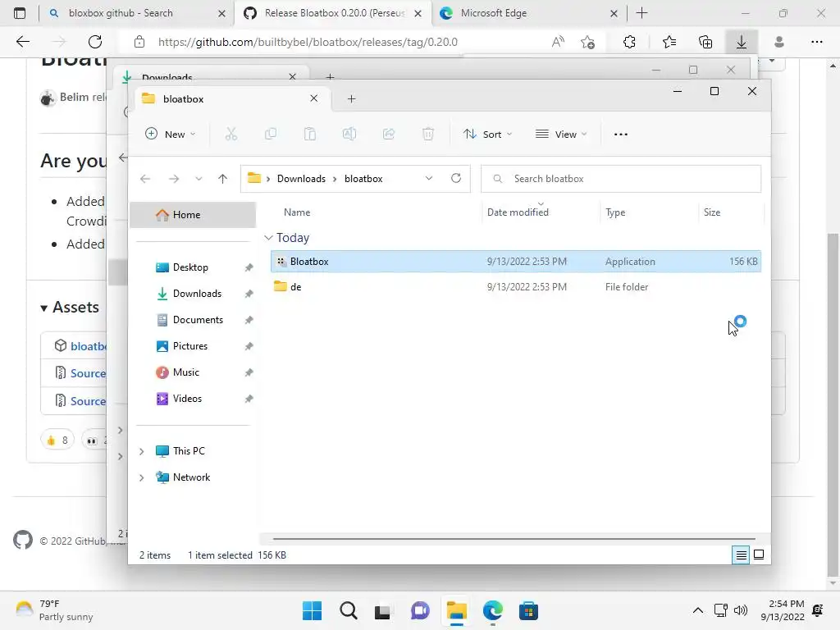Go forward in File Explorer navigation
Viewport: 840px width, 630px height.
tap(174, 179)
